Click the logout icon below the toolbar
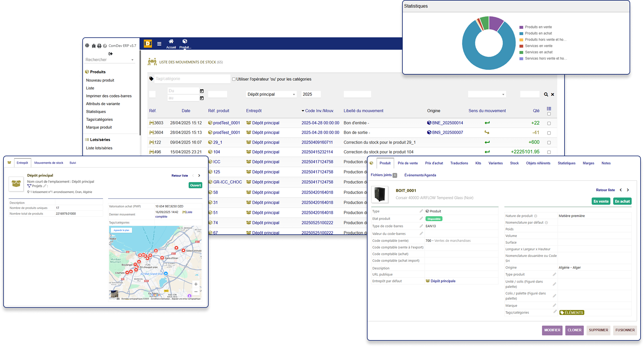Image resolution: width=644 pixels, height=347 pixels. coord(110,54)
